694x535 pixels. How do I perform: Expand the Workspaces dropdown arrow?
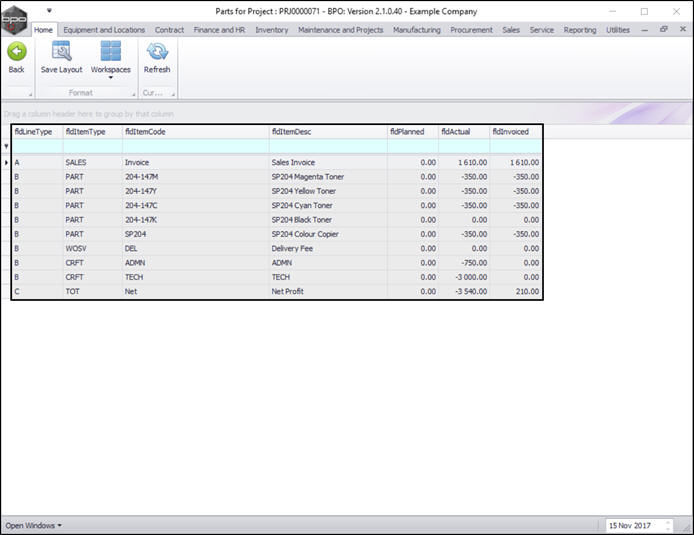click(111, 78)
